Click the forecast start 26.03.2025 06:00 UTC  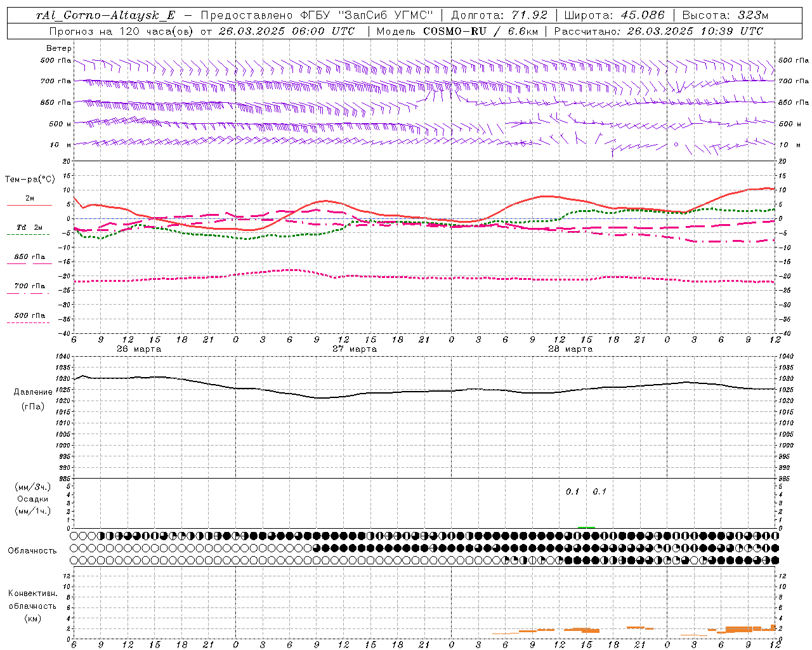tap(287, 31)
